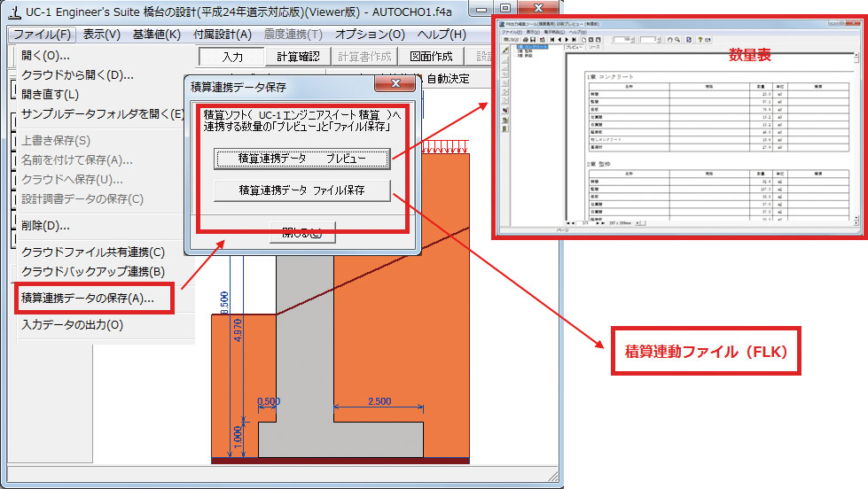The image size is (868, 489).
Task: Open the オプション(O) menu
Action: click(x=370, y=35)
